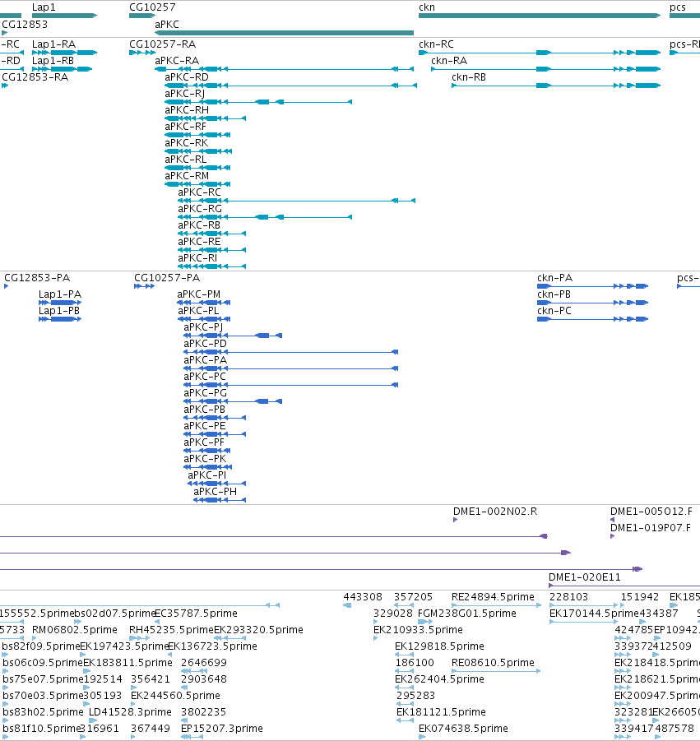Click the CG12853 gene label
Image resolution: width=700 pixels, height=741 pixels.
(25, 24)
